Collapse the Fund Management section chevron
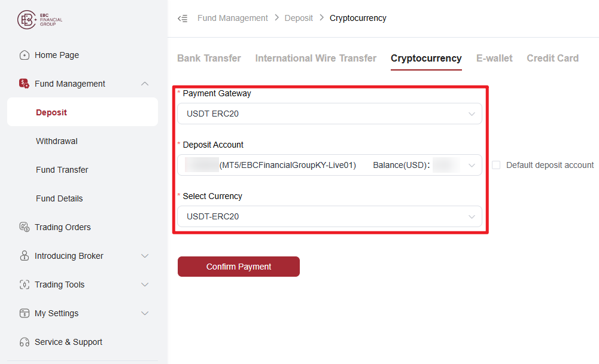 145,84
